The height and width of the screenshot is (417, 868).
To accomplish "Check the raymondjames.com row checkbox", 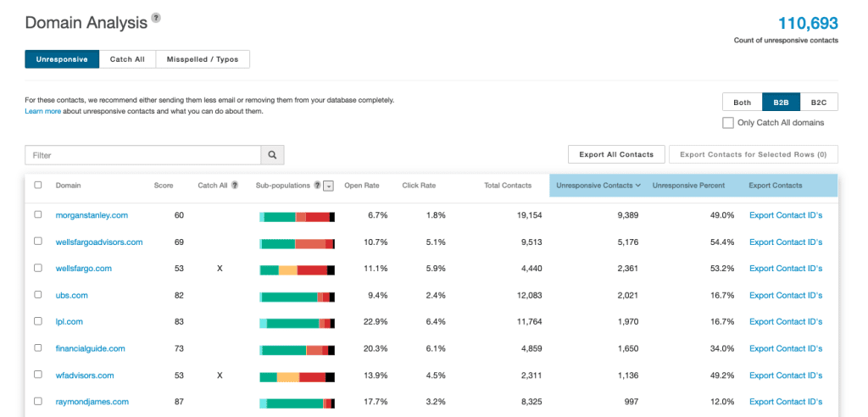I will tap(38, 401).
